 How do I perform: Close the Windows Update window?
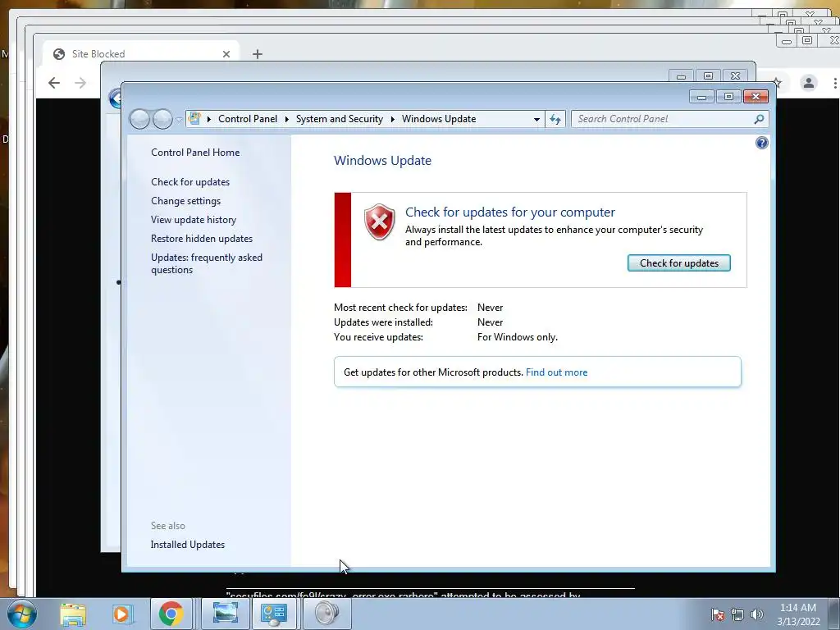756,97
